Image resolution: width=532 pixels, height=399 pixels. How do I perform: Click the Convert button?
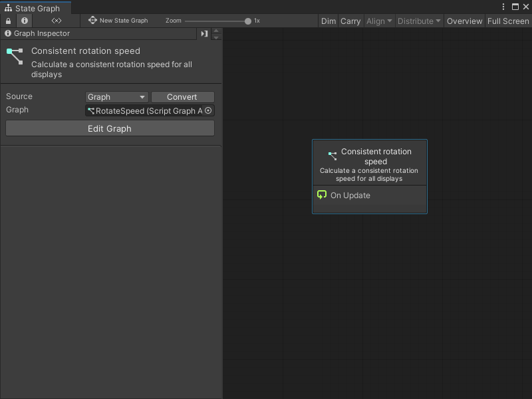pyautogui.click(x=182, y=96)
